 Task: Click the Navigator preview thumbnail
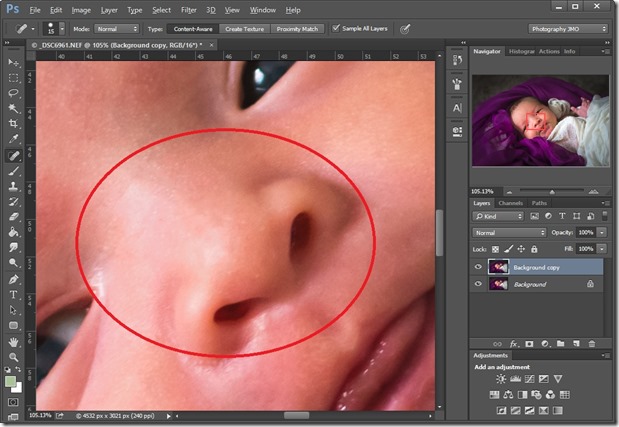point(540,120)
